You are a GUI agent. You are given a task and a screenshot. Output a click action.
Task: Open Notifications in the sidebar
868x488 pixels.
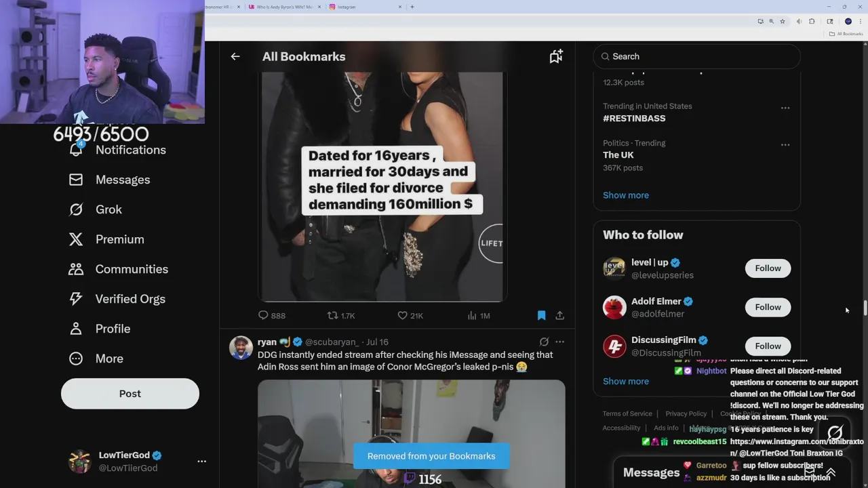(x=117, y=150)
